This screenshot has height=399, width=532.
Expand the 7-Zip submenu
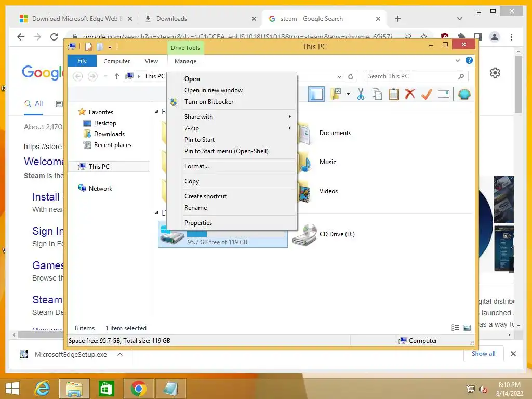232,128
